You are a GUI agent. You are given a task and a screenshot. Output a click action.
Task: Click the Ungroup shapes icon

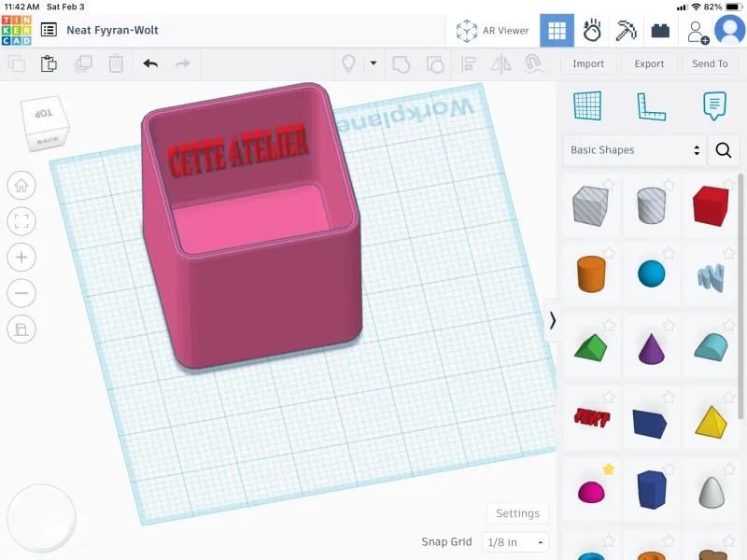435,63
